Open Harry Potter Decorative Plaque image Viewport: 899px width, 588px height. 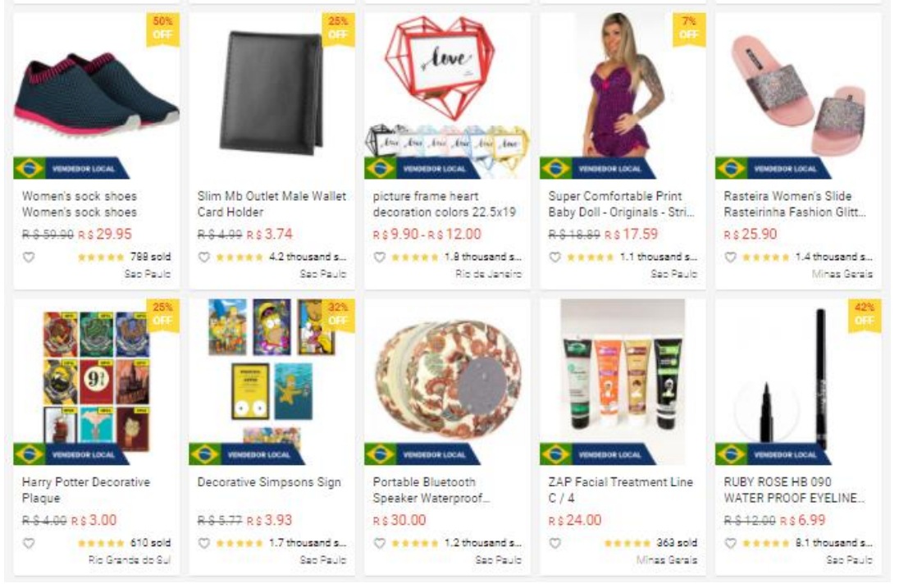tap(96, 381)
